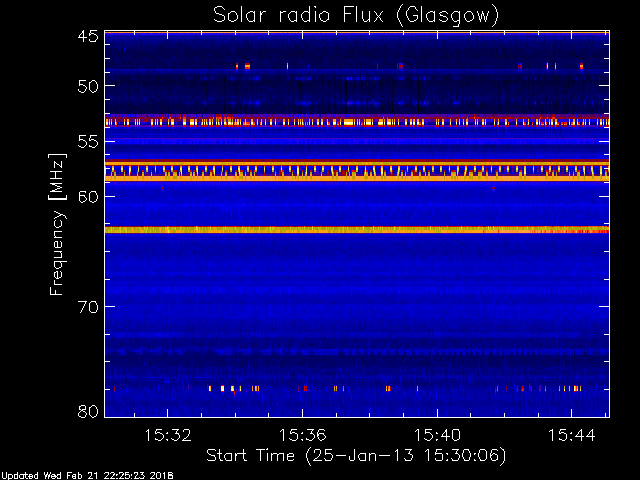Click the plot title 'Solar radio Flux (Glasgow)'

(x=356, y=16)
